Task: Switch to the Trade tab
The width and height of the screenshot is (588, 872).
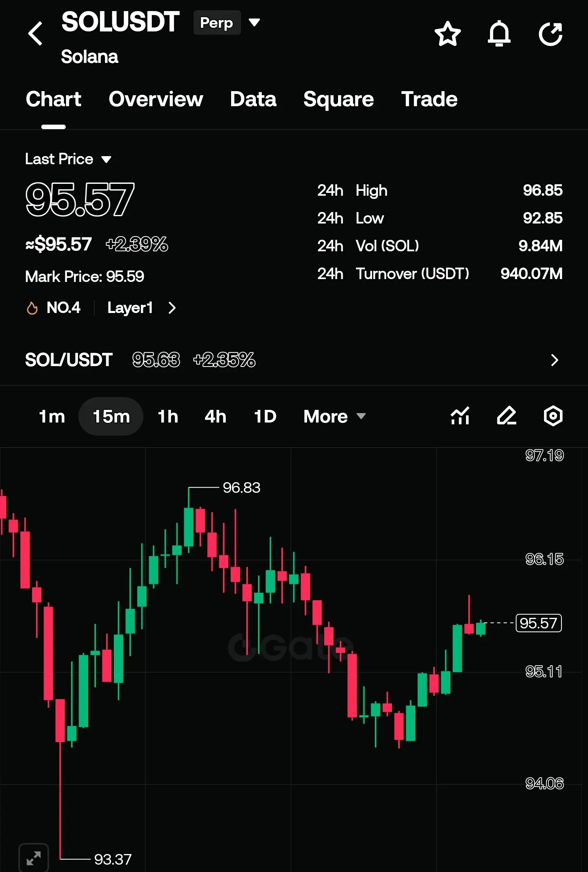Action: click(x=429, y=99)
